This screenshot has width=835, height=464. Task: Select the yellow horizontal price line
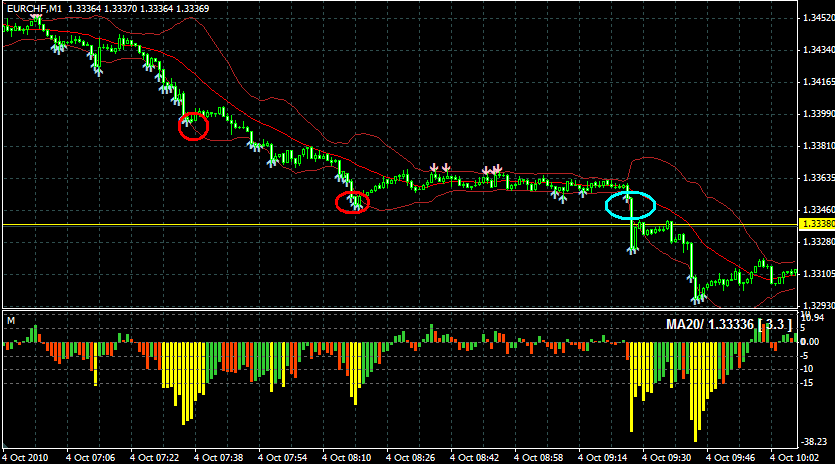coord(300,225)
